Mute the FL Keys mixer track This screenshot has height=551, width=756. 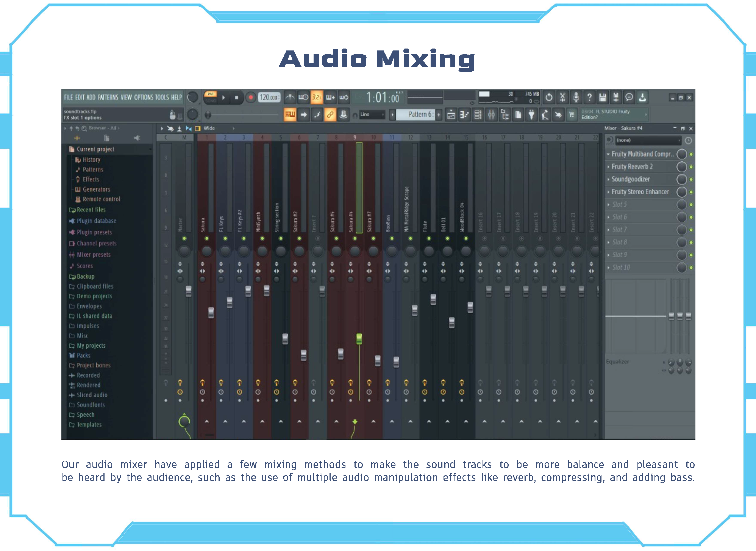225,239
